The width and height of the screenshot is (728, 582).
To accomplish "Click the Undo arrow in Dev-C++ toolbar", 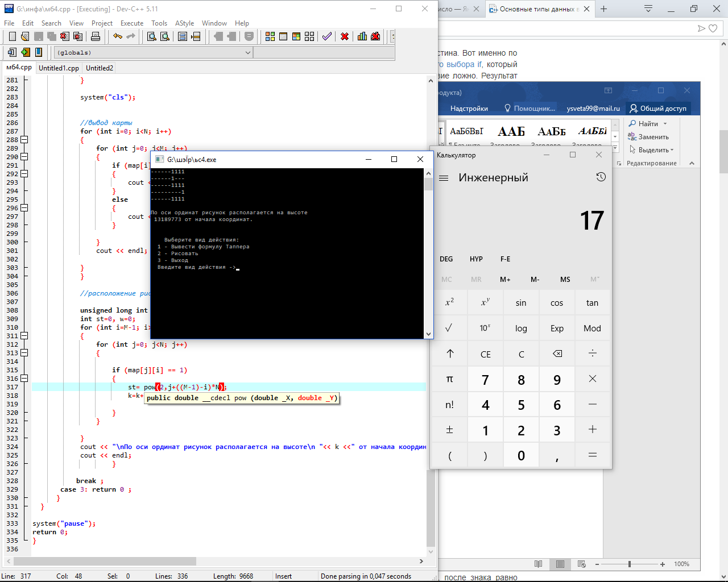I will 118,36.
